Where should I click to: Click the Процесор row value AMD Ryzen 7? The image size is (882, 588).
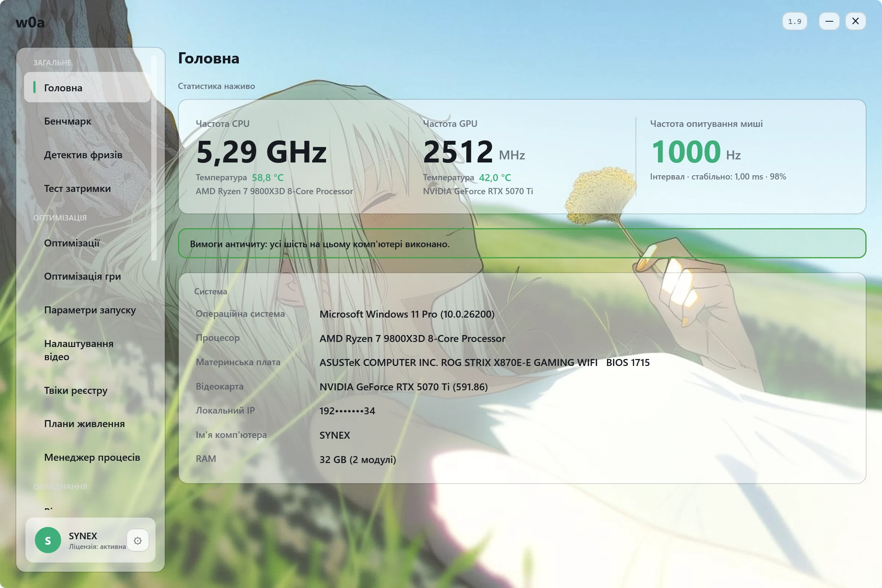coord(412,338)
